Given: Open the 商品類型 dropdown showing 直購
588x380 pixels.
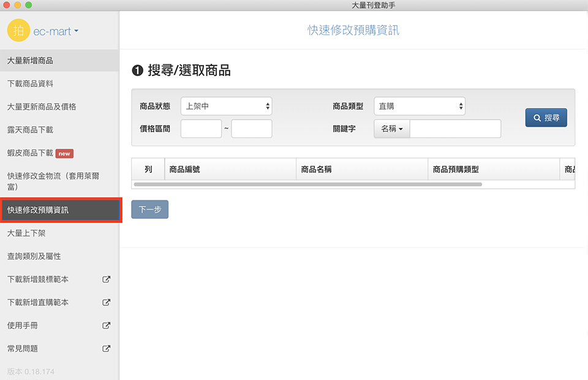Looking at the screenshot, I should [420, 106].
